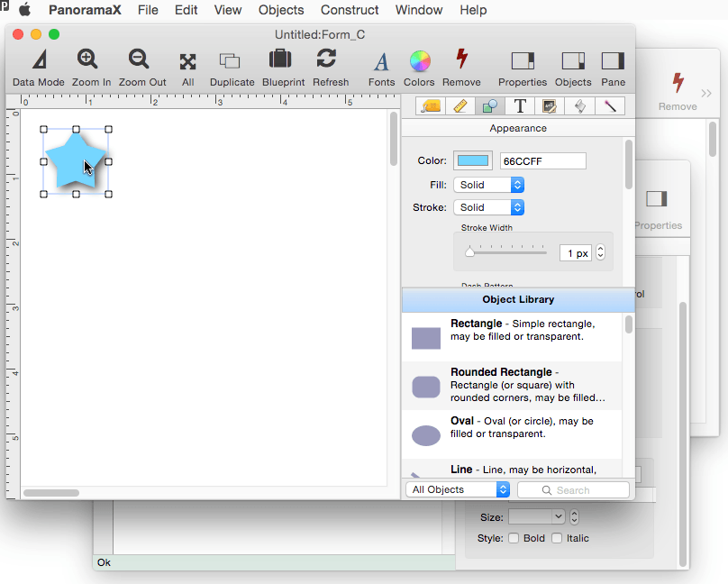The width and height of the screenshot is (728, 584).
Task: Open the Objects menu
Action: click(281, 10)
